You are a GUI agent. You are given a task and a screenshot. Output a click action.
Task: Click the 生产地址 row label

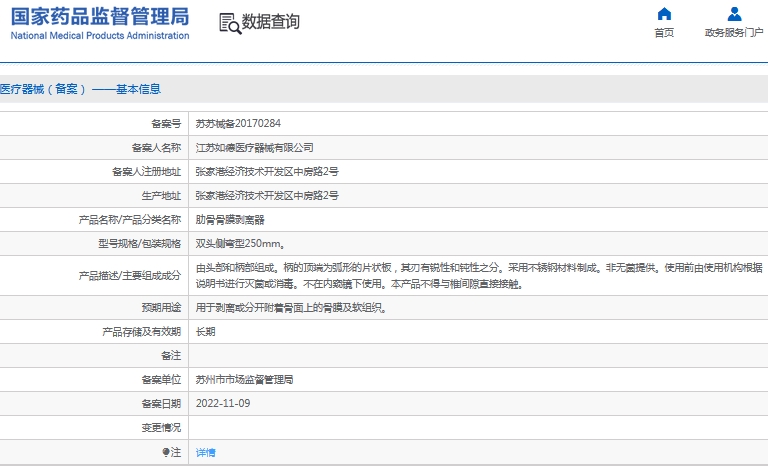(161, 196)
